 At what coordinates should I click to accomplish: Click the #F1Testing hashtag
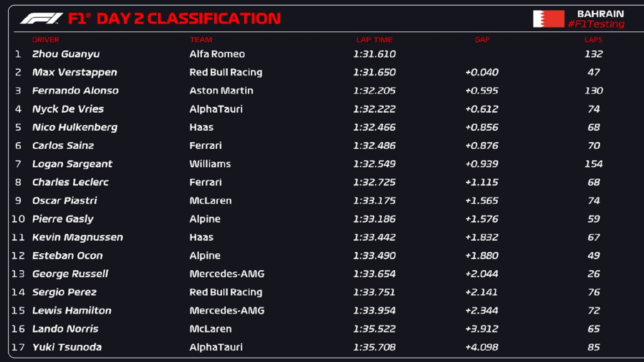point(596,24)
